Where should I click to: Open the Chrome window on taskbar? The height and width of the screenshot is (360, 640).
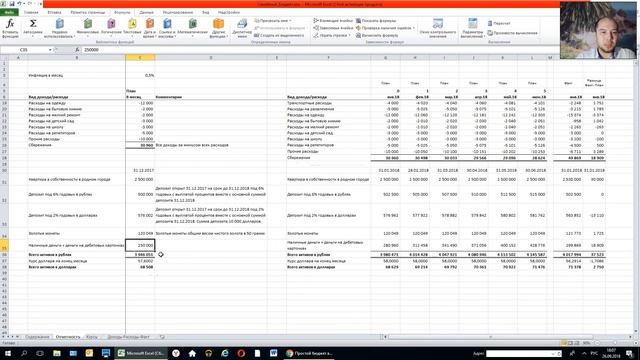[309, 353]
